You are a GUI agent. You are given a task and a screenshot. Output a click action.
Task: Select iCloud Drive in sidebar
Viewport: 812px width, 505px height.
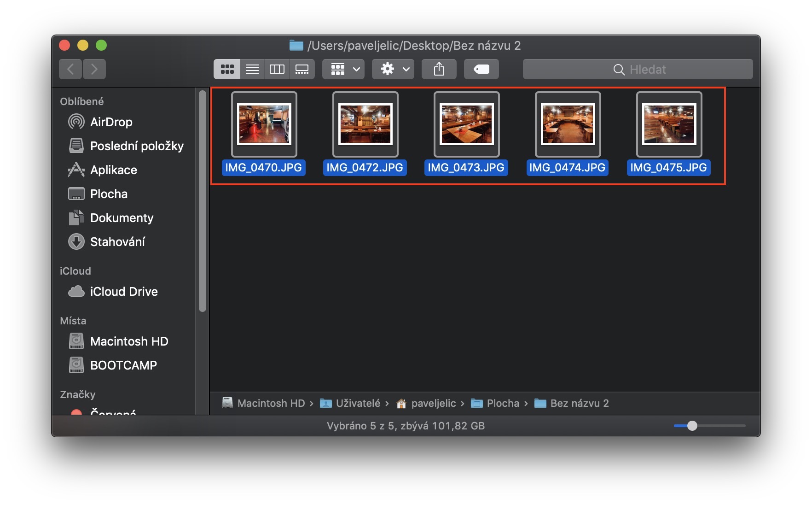click(123, 292)
